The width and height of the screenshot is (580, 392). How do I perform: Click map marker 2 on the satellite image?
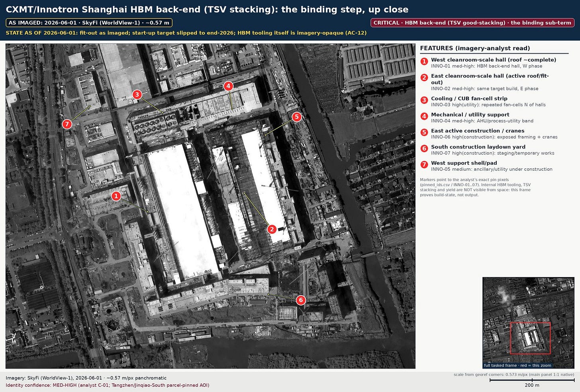[x=272, y=229]
